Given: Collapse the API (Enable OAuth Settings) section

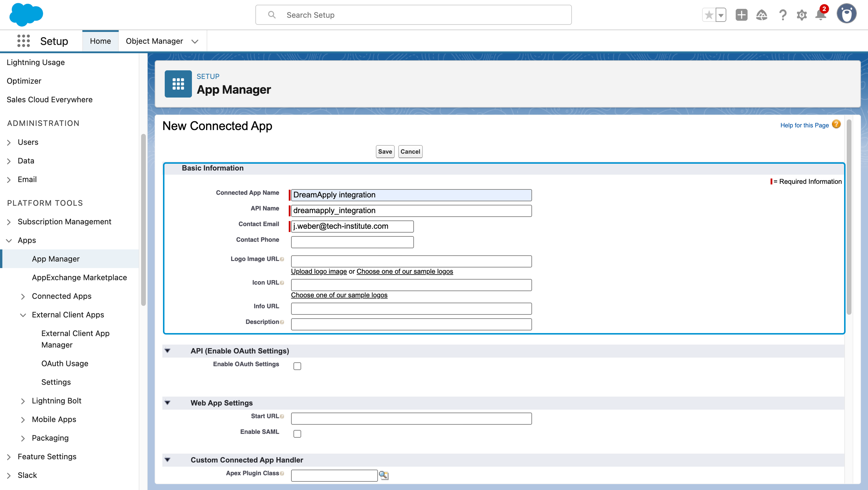Looking at the screenshot, I should coord(167,351).
